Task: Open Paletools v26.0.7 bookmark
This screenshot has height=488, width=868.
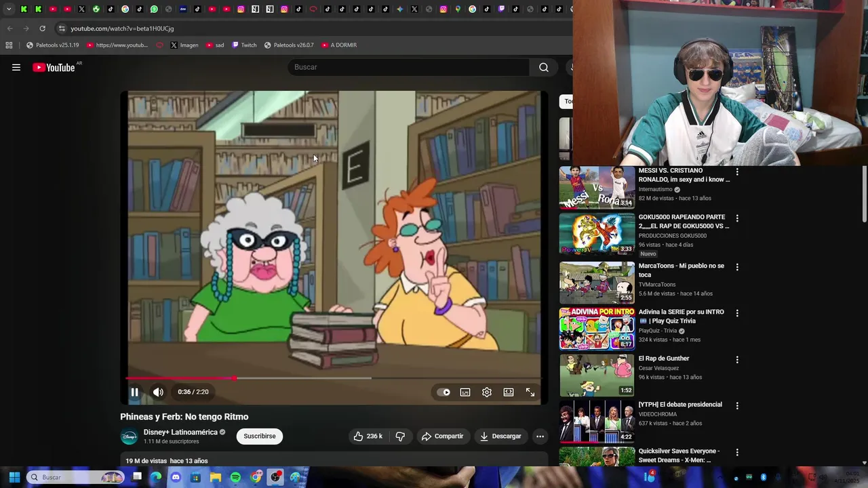Action: [x=289, y=45]
